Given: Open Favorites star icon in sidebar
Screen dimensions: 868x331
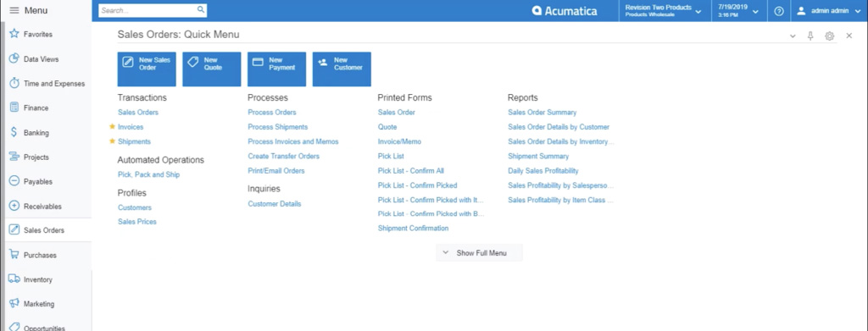Looking at the screenshot, I should pyautogui.click(x=14, y=34).
